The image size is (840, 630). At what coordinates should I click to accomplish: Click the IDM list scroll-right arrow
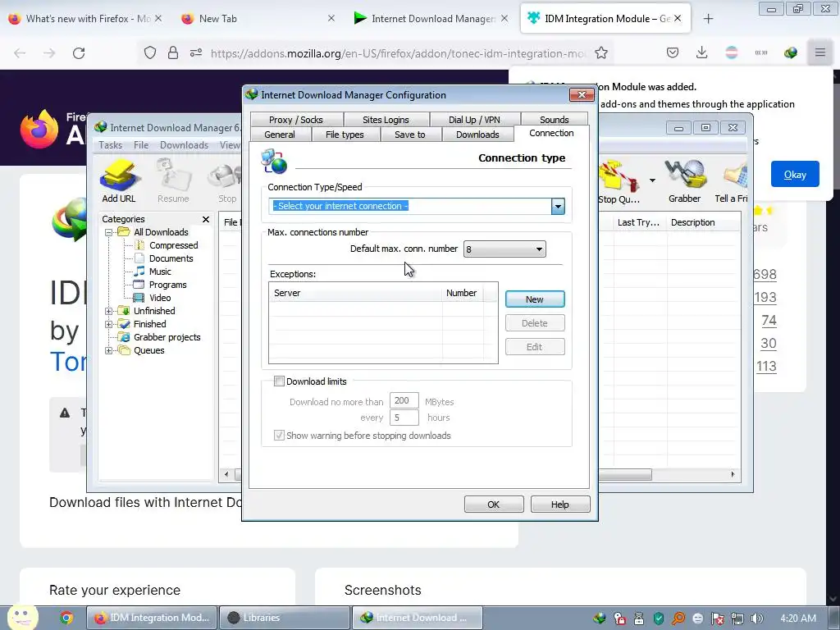(733, 474)
